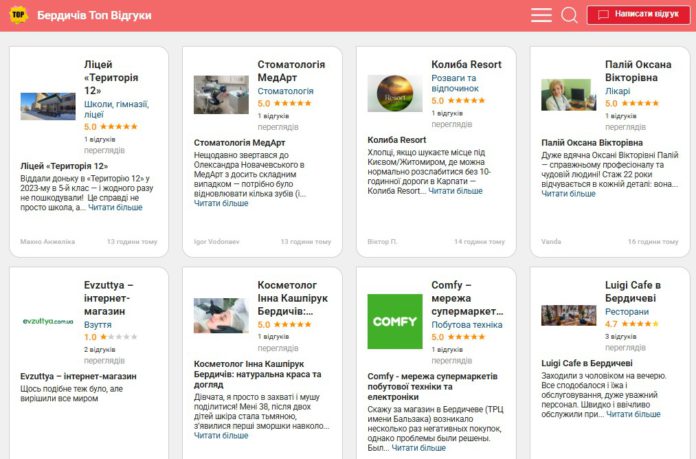The width and height of the screenshot is (696, 459).
Task: Click the TOP logo badge
Action: (x=18, y=15)
